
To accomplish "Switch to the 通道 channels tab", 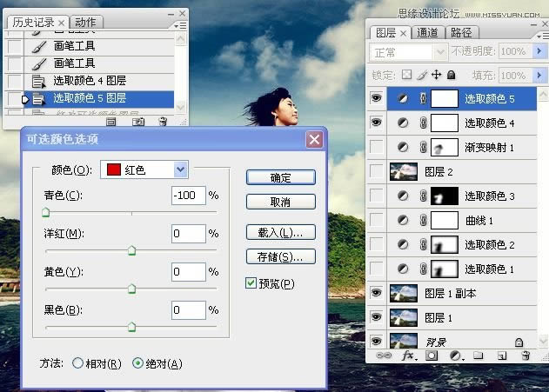I will (x=427, y=33).
